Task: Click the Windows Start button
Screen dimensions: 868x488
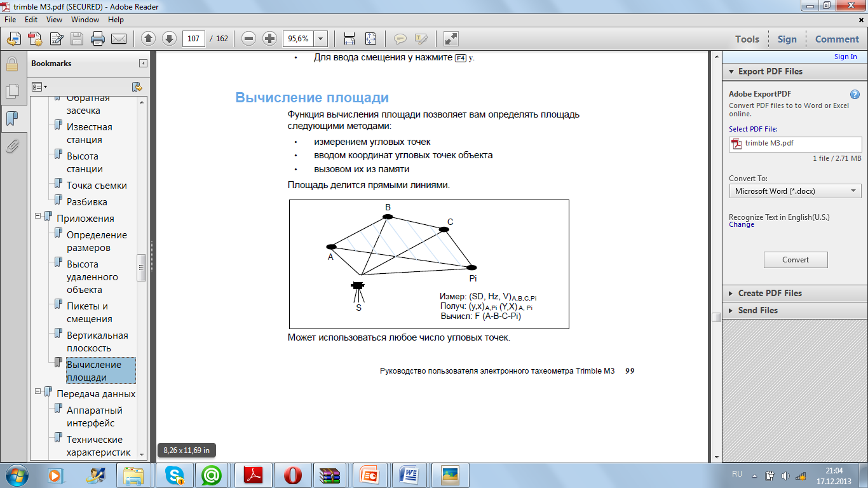Action: coord(15,474)
